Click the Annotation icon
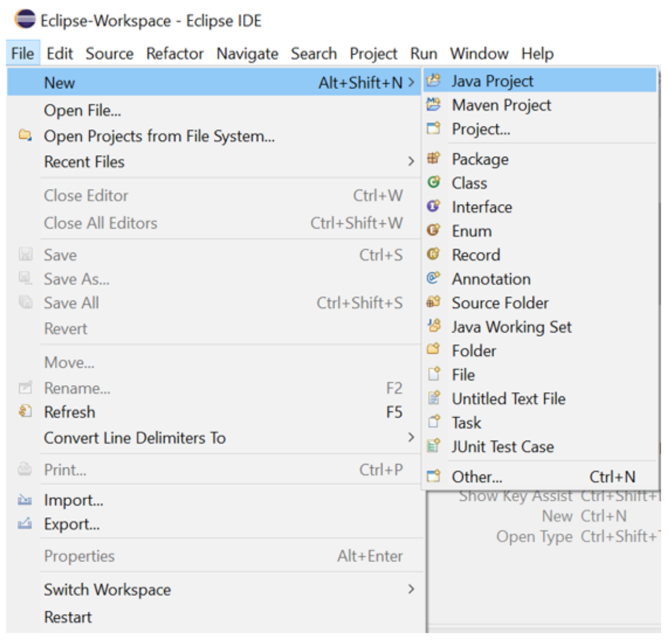 click(433, 278)
